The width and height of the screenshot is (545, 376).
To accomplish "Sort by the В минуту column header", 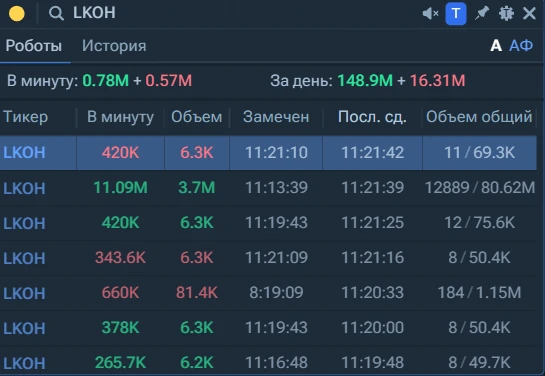I will pos(120,117).
